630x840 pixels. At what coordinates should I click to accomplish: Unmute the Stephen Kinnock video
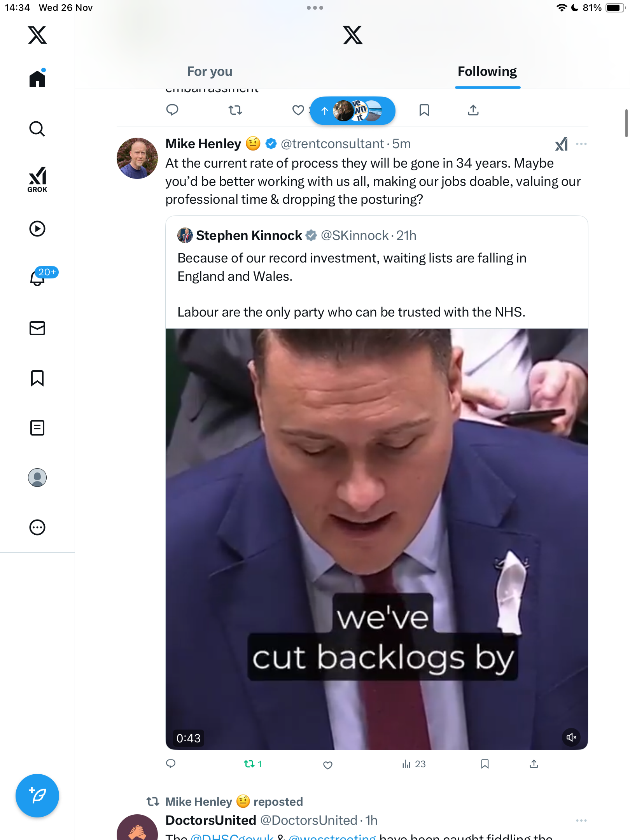571,737
